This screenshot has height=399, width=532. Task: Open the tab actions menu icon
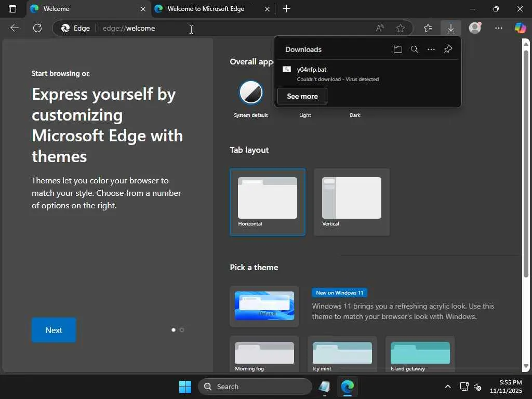(12, 9)
